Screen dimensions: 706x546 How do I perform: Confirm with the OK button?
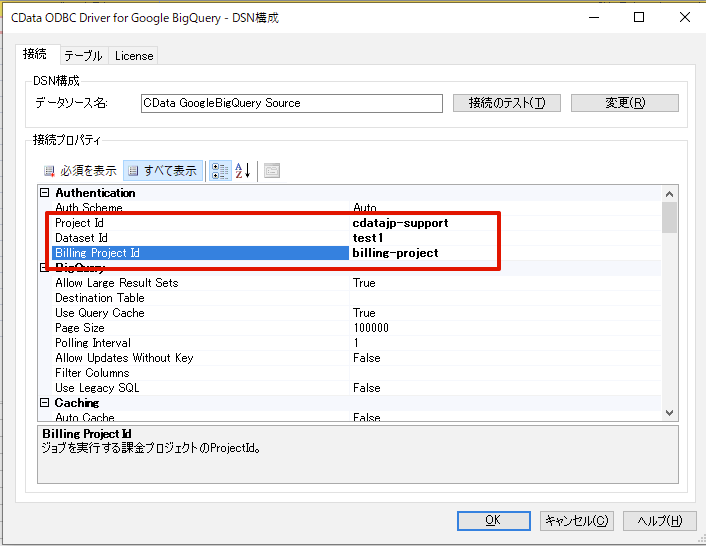pyautogui.click(x=493, y=520)
